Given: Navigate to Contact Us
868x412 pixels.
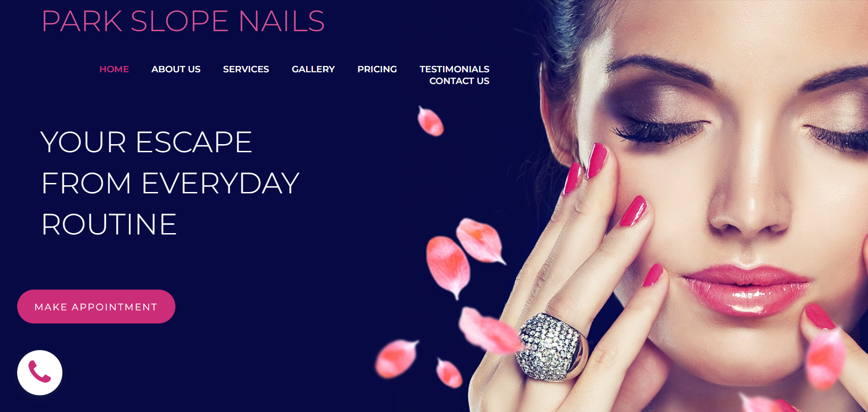Looking at the screenshot, I should point(459,81).
